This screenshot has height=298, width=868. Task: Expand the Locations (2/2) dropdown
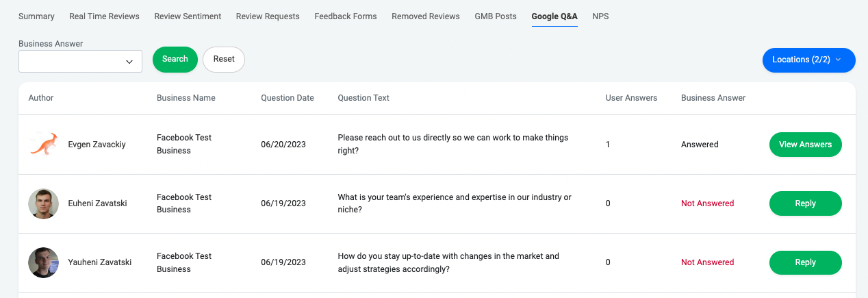click(808, 60)
